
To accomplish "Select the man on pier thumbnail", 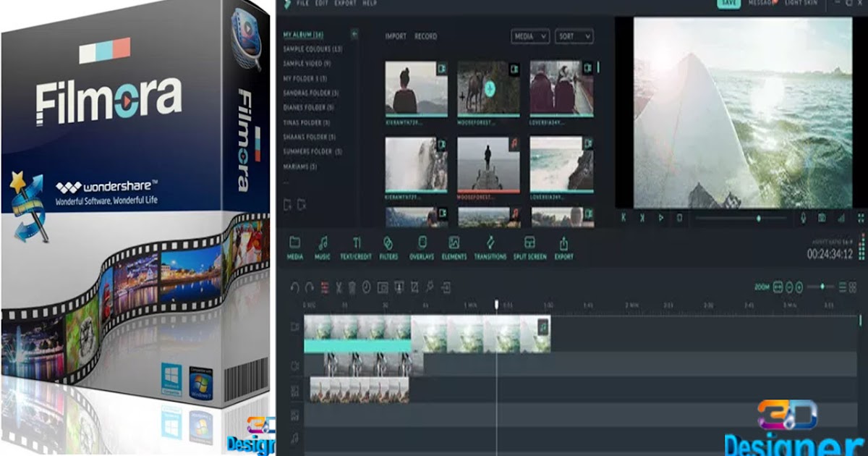I will pyautogui.click(x=488, y=164).
